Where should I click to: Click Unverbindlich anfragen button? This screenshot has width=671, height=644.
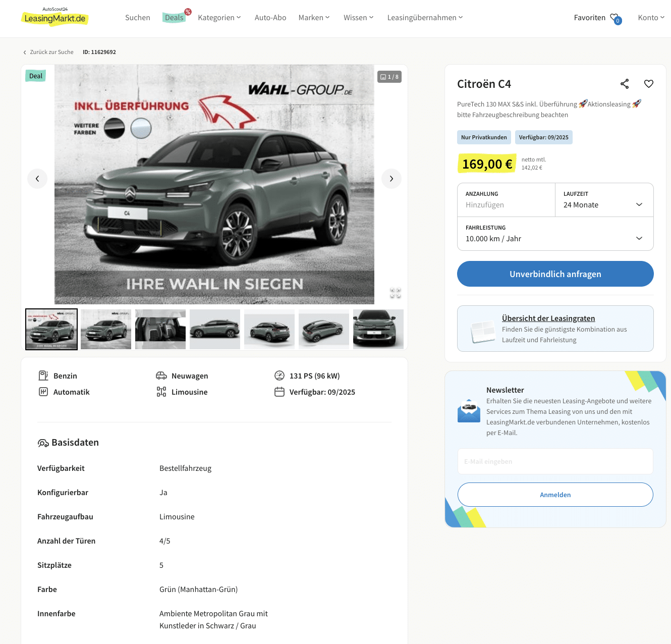[555, 274]
